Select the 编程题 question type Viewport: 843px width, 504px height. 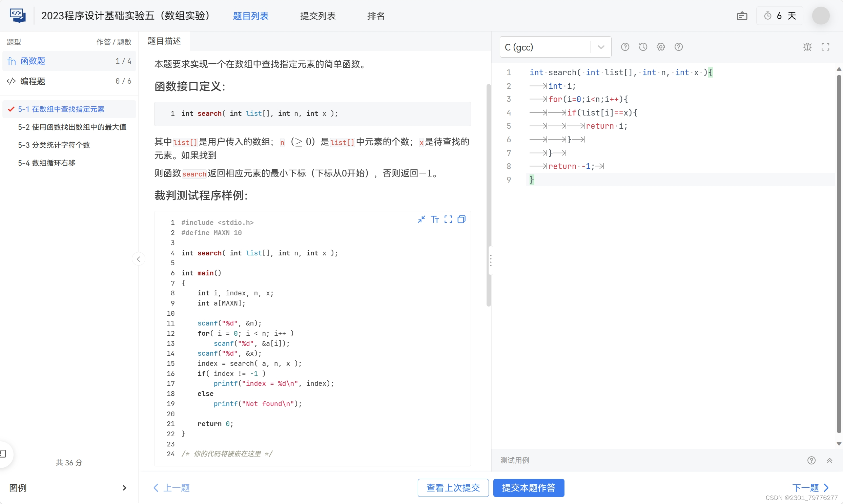33,81
